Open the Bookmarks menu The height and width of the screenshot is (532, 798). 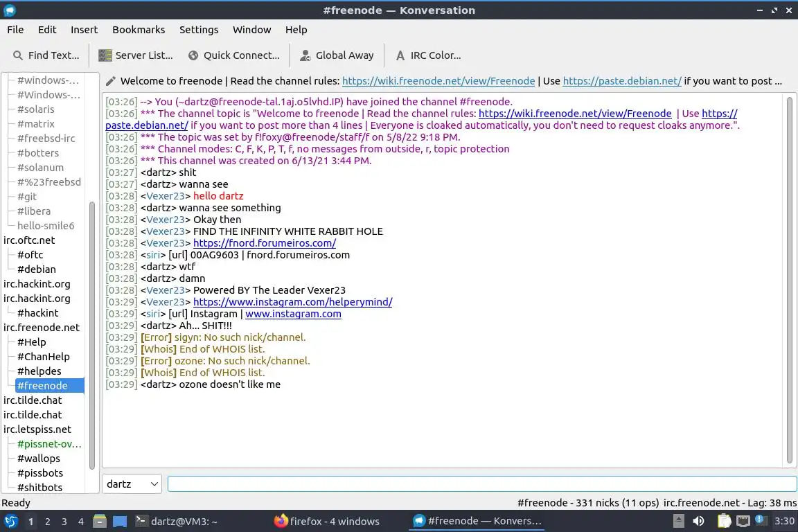(x=139, y=30)
